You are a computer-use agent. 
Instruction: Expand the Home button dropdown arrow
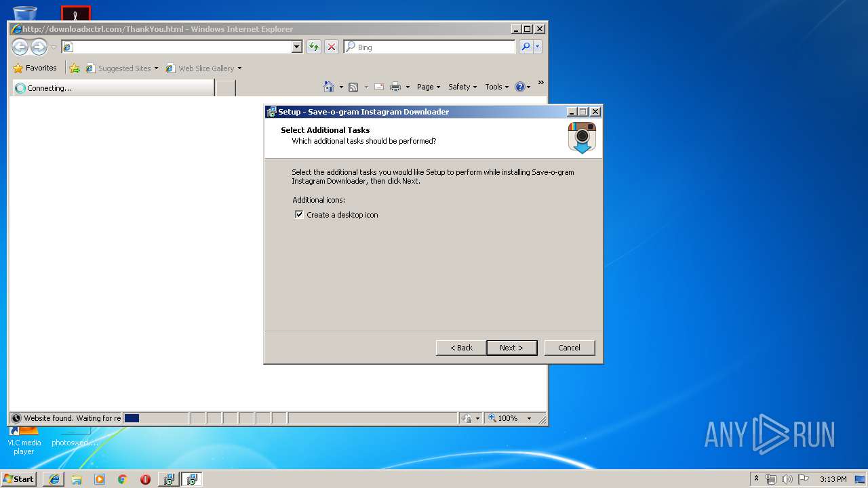tap(341, 87)
